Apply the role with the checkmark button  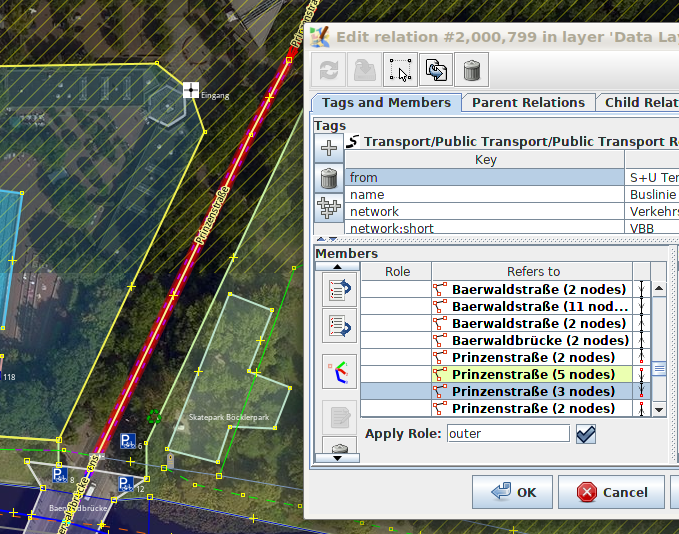click(x=586, y=434)
